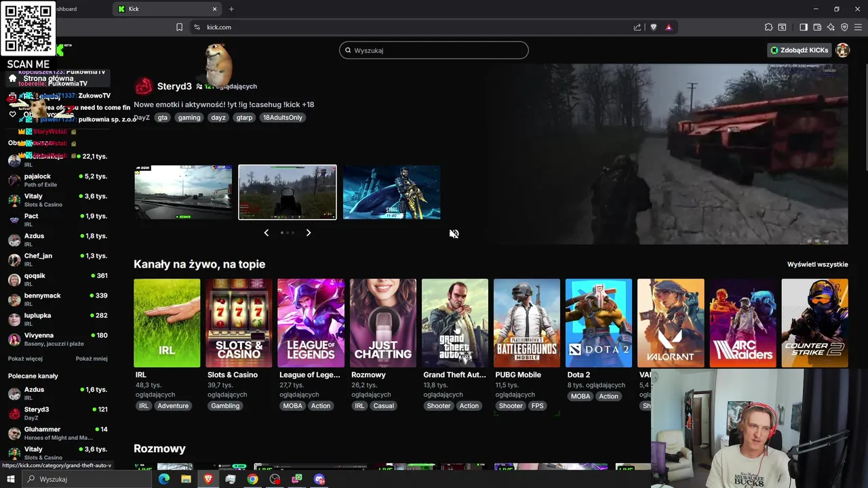Open the Steryd3 channel name link
Image resolution: width=868 pixels, height=488 pixels.
174,86
